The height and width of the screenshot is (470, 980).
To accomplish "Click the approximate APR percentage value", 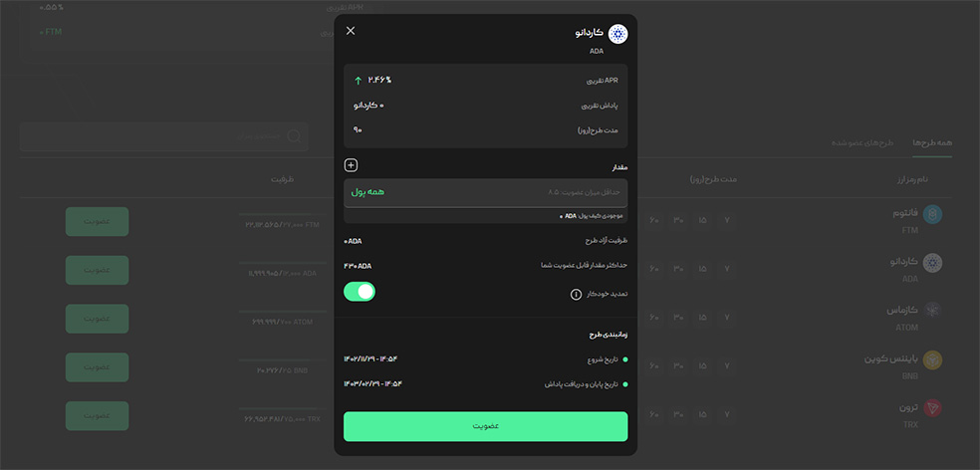I will 379,80.
